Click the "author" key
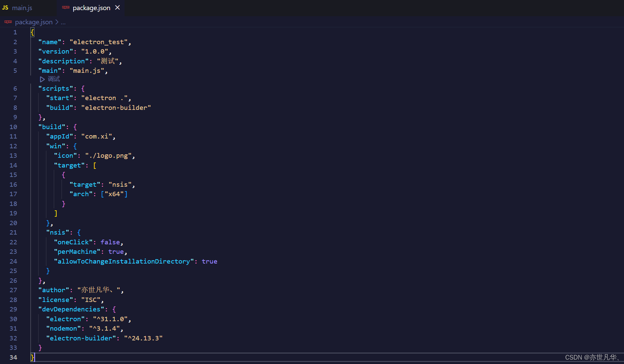Image resolution: width=624 pixels, height=364 pixels. (54, 290)
